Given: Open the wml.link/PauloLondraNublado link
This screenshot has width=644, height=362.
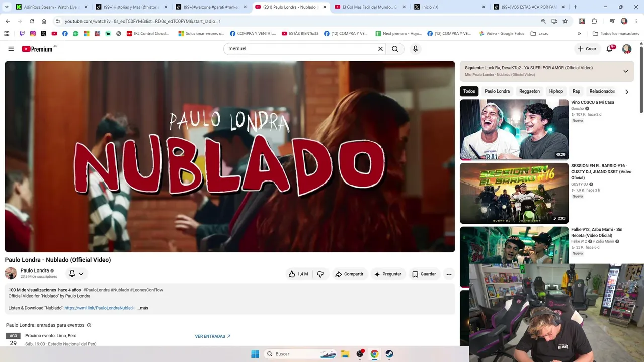Looking at the screenshot, I should pos(100,308).
